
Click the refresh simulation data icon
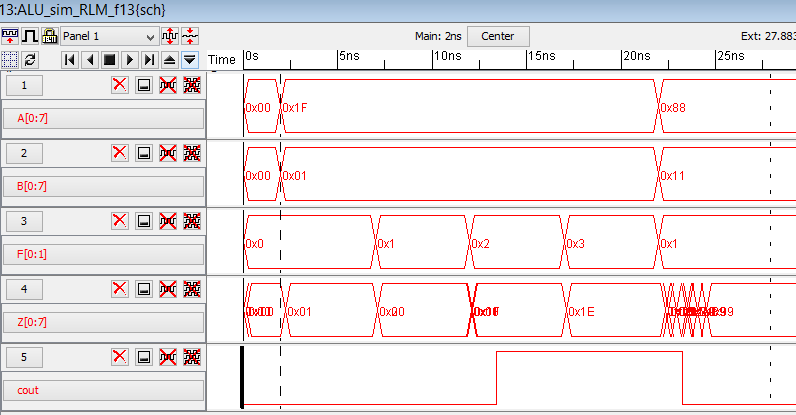(x=30, y=59)
